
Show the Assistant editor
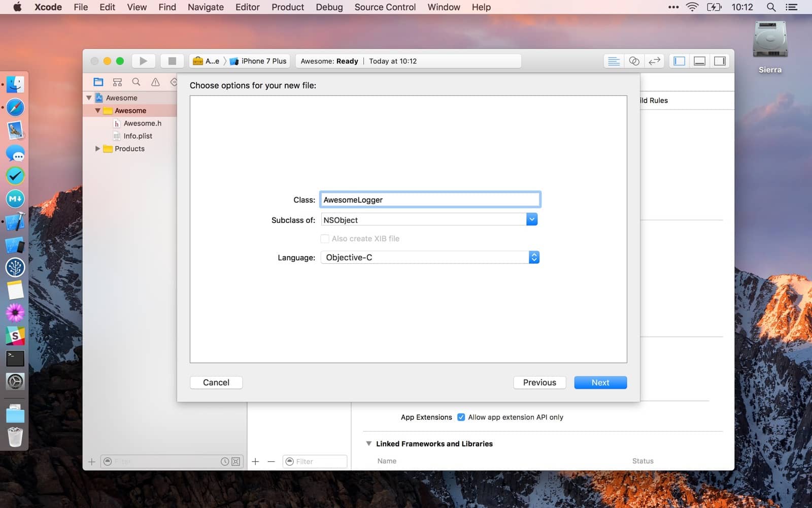[634, 61]
